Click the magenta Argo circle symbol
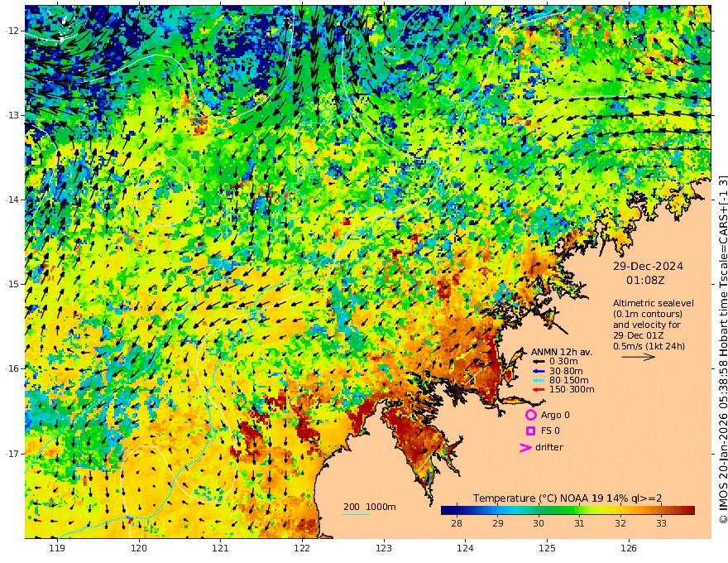The image size is (728, 563). pos(530,415)
